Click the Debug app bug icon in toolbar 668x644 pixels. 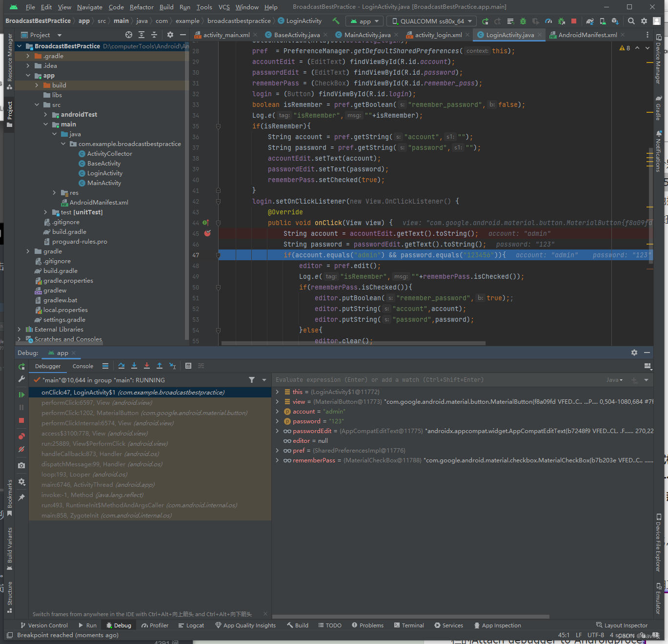(523, 21)
